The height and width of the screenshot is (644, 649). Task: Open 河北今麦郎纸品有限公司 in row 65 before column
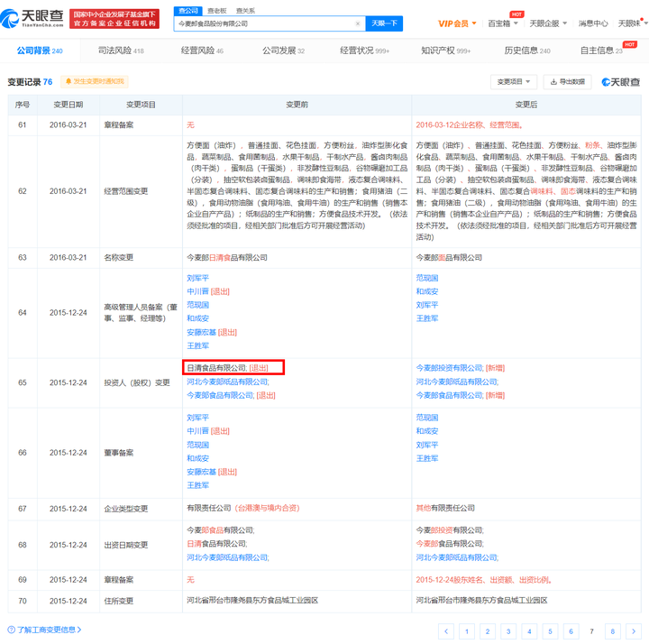[x=227, y=382]
